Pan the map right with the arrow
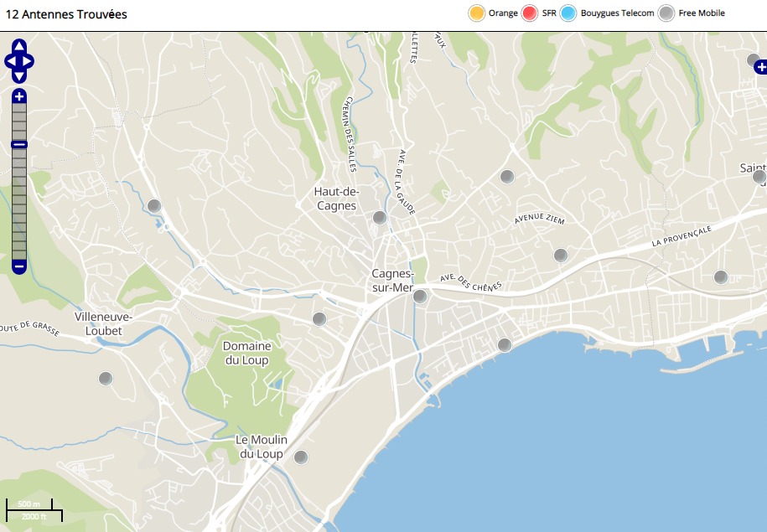This screenshot has width=767, height=532. [x=29, y=61]
